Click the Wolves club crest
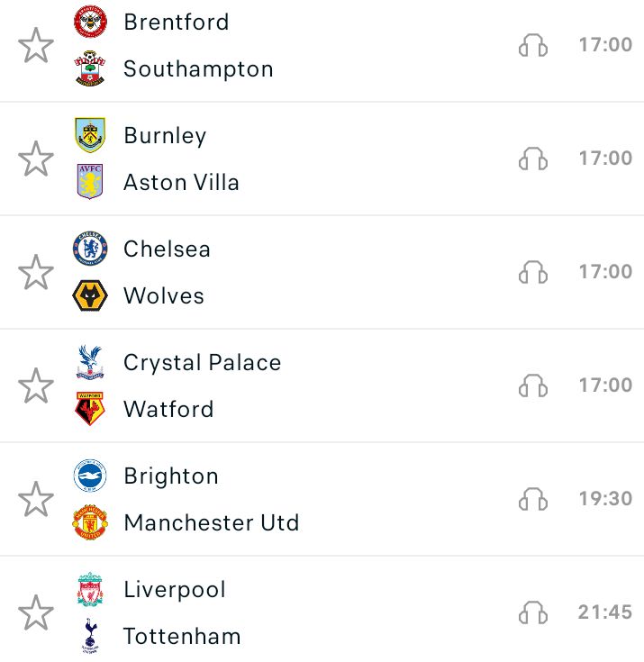 (90, 295)
